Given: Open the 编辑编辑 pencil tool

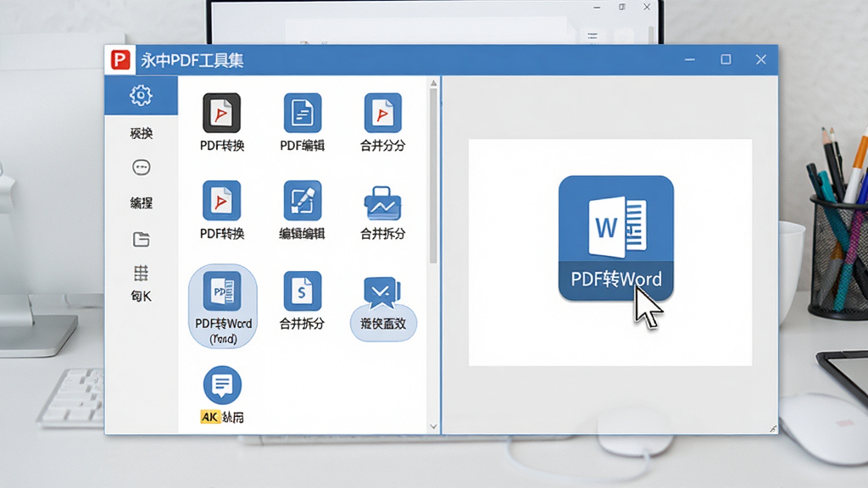Looking at the screenshot, I should pos(303,200).
